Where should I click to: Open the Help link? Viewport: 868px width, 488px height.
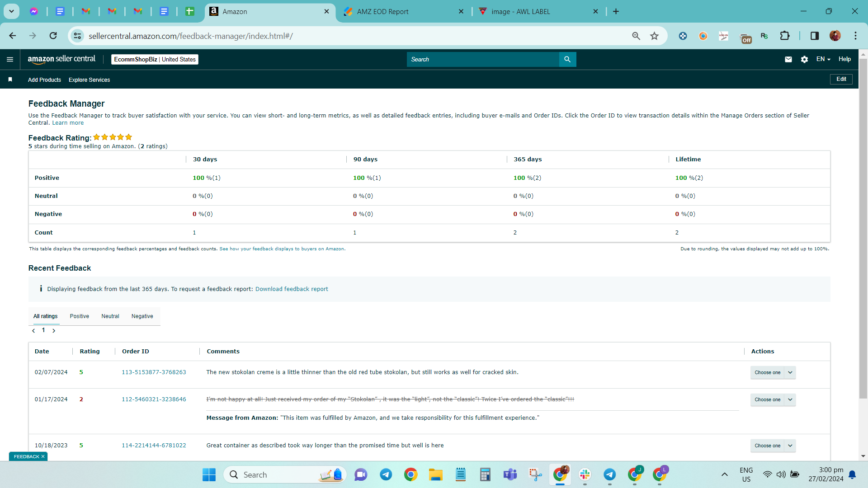pos(844,59)
